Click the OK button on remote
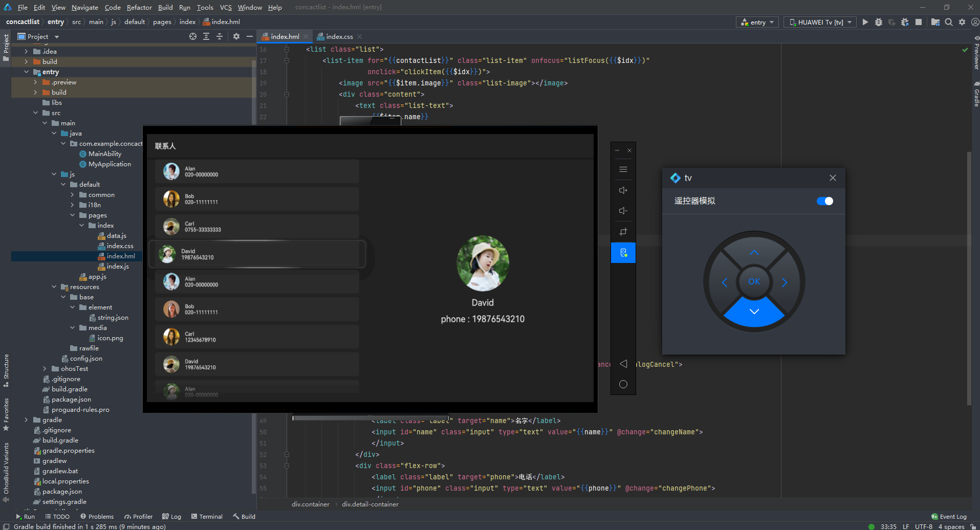This screenshot has height=530, width=980. pyautogui.click(x=754, y=282)
